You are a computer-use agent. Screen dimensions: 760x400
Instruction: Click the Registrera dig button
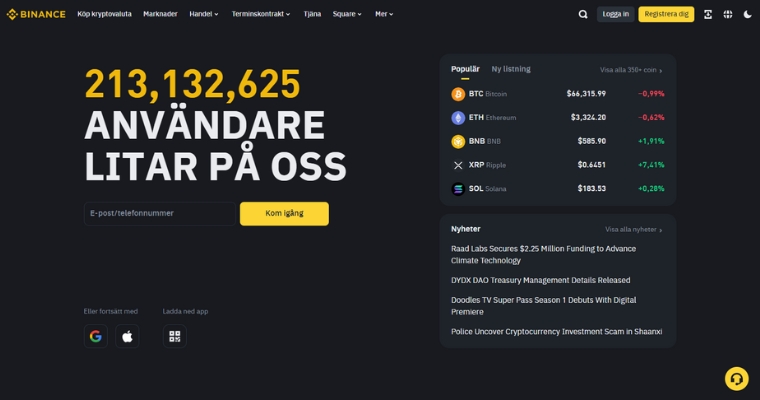666,14
